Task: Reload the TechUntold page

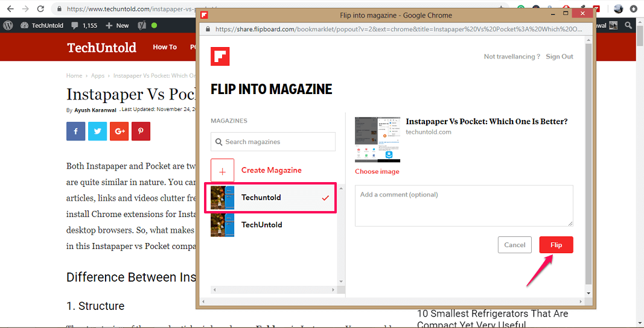Action: (40, 8)
